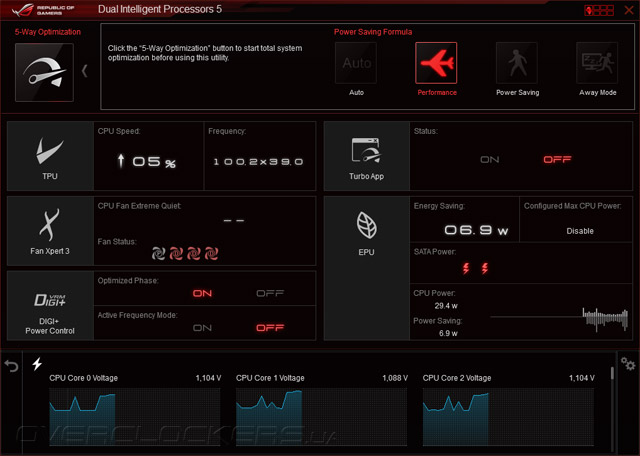Switch Active Frequency Mode to ON

point(202,328)
